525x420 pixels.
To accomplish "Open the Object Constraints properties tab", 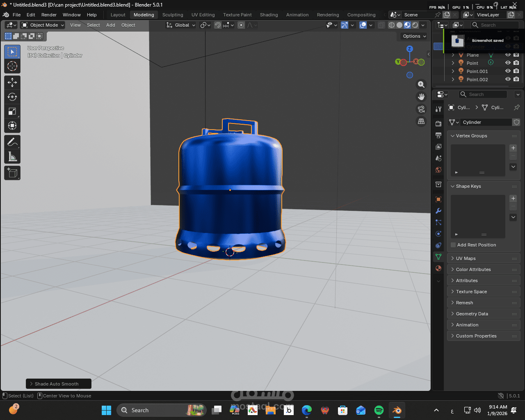I will (438, 245).
